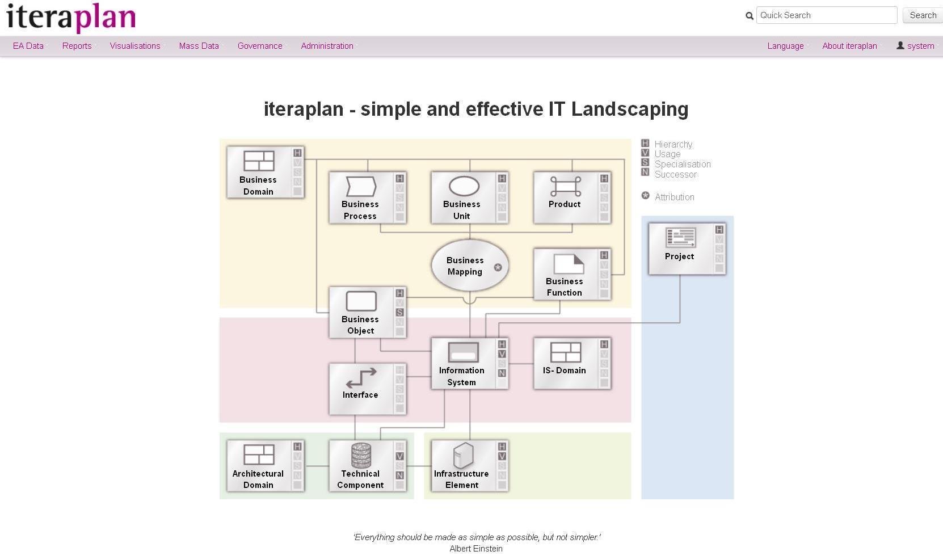Click the Search button
943x560 pixels.
(x=923, y=15)
